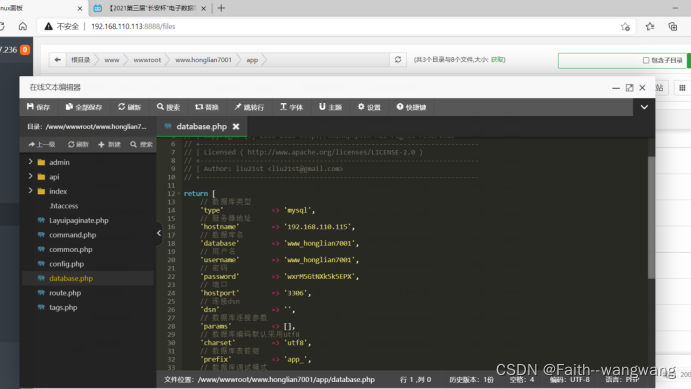Screen dimensions: 691x389
Task: Click the 编码: UTF-8 encoding status
Action: click(x=569, y=379)
